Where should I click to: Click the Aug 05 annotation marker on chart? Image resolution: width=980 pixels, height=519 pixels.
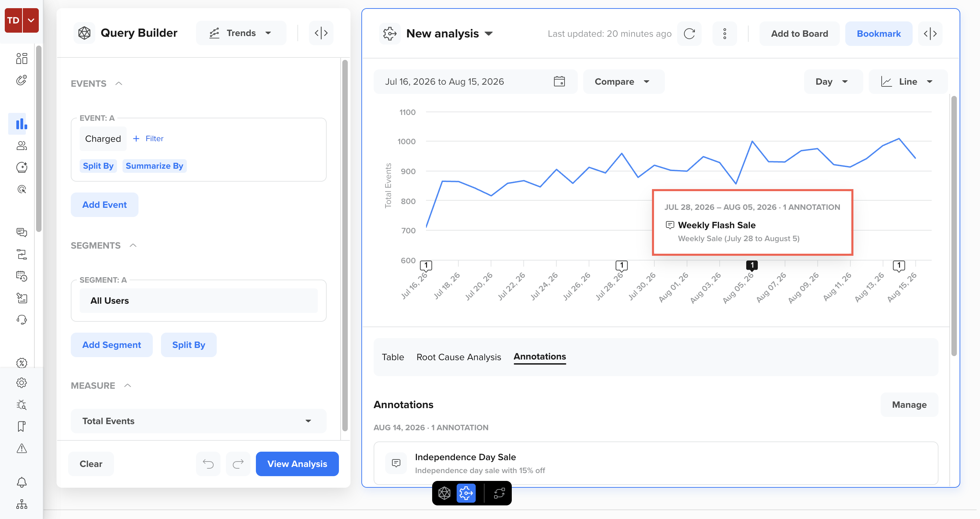click(x=752, y=265)
